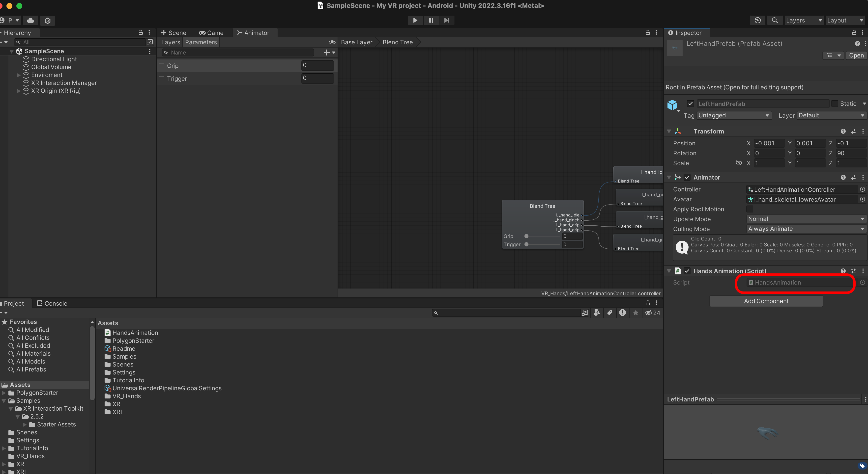Click the Add Component button
This screenshot has height=474, width=868.
766,301
